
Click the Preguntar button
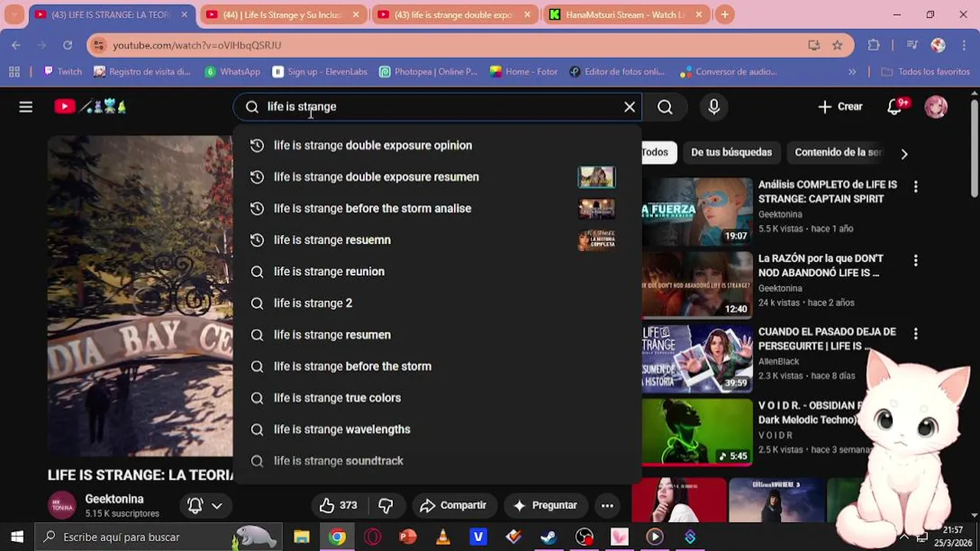(x=544, y=505)
